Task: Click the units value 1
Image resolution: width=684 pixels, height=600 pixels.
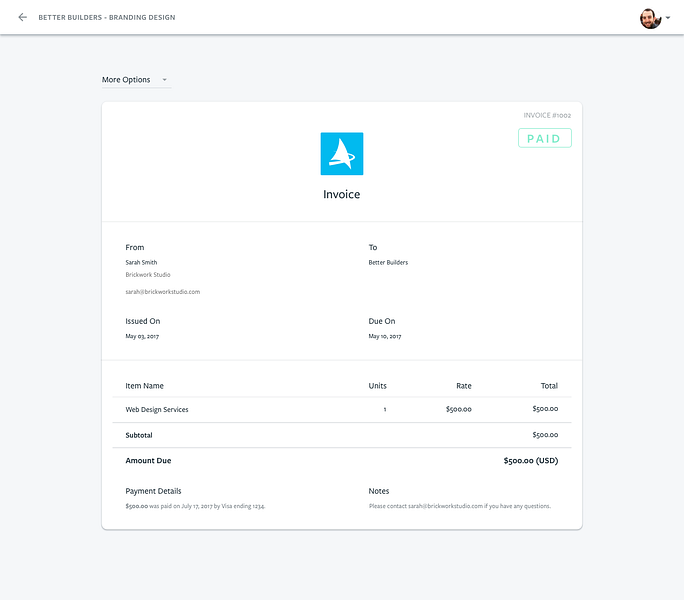Action: pos(385,409)
